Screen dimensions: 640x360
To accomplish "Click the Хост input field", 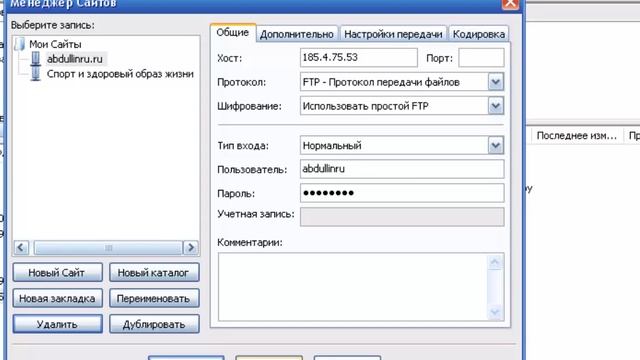I will [x=358, y=58].
